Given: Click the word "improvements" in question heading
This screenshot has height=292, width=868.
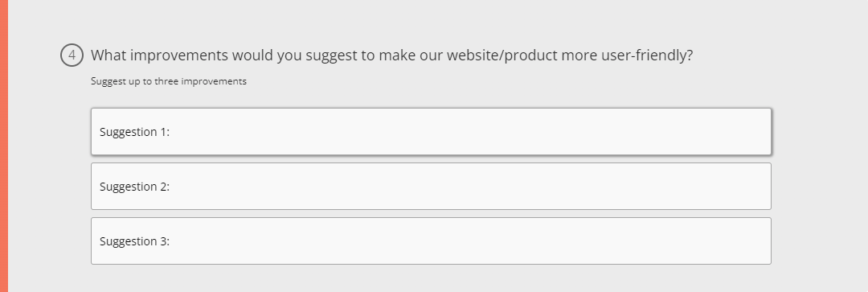Looking at the screenshot, I should click(x=178, y=56).
